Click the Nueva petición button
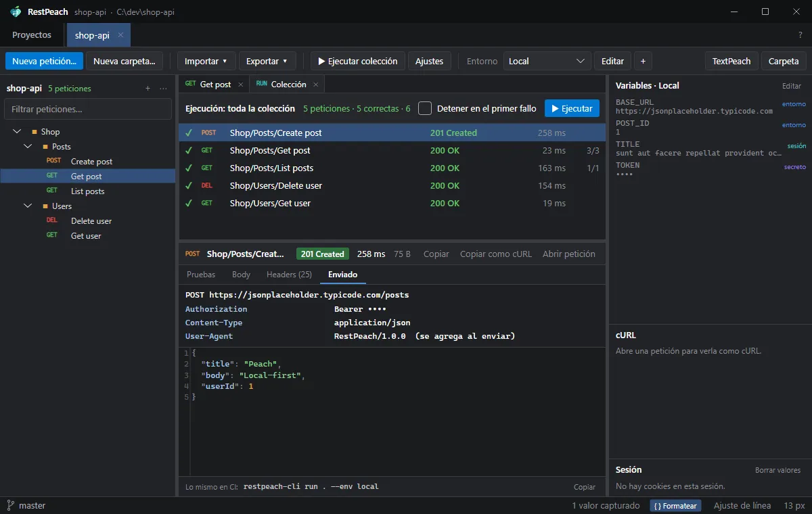Screen dimensions: 812x514 pyautogui.click(x=44, y=61)
